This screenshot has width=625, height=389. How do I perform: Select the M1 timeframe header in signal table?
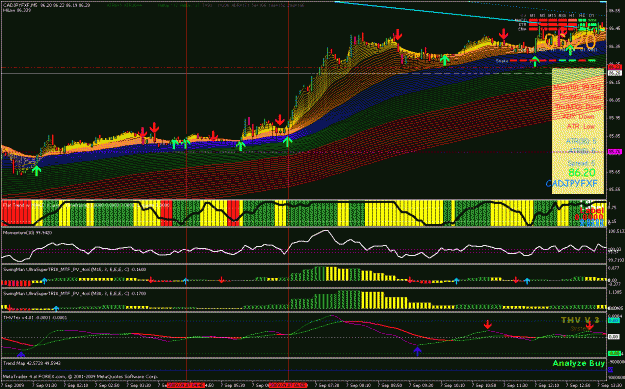point(533,16)
